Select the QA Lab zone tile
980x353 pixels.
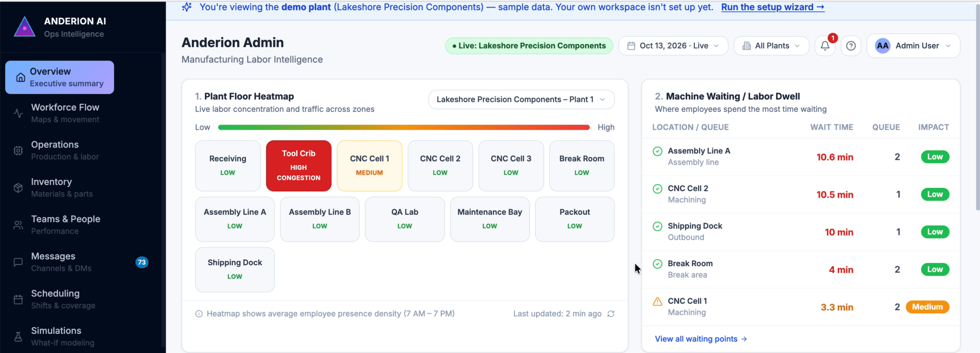pyautogui.click(x=405, y=219)
